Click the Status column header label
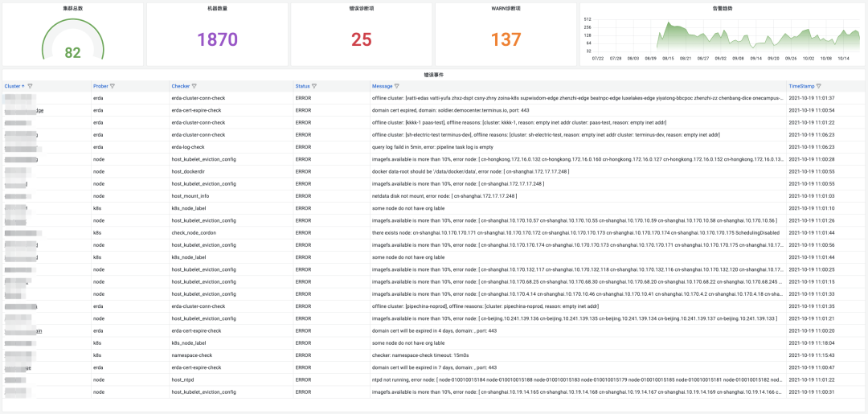Screen dimensions: 868x414 click(302, 86)
